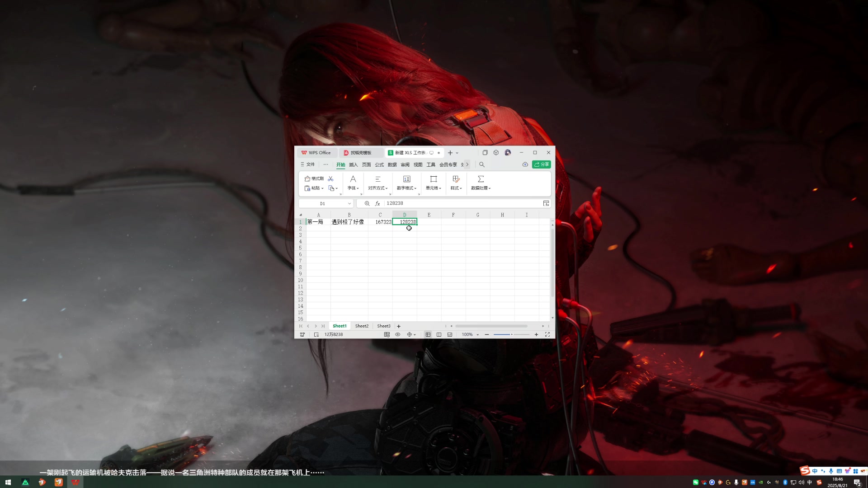Viewport: 868px width, 488px height.
Task: Click the WeChat icon in system tray
Action: (696, 483)
